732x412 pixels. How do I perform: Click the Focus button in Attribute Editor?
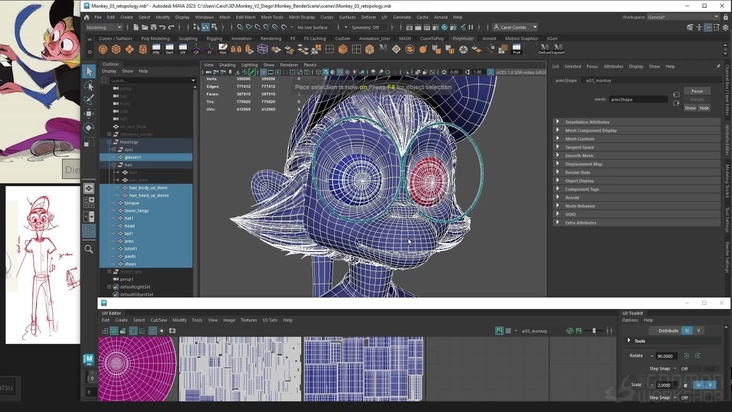[697, 91]
